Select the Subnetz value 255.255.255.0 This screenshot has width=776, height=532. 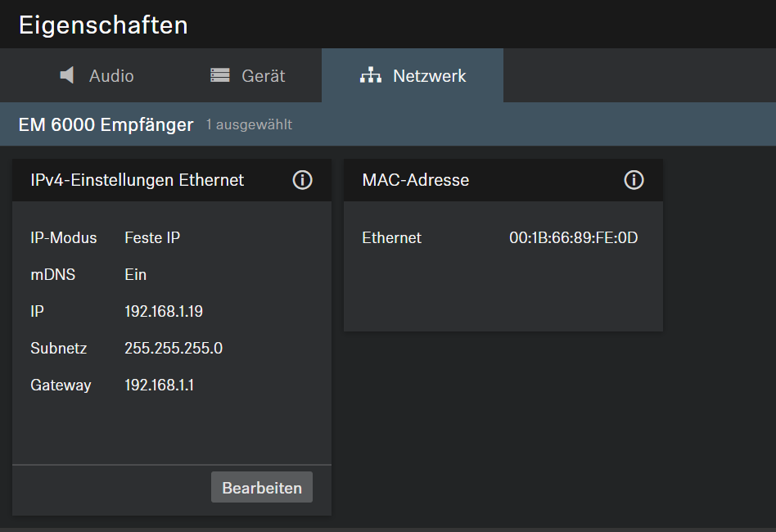pyautogui.click(x=174, y=349)
